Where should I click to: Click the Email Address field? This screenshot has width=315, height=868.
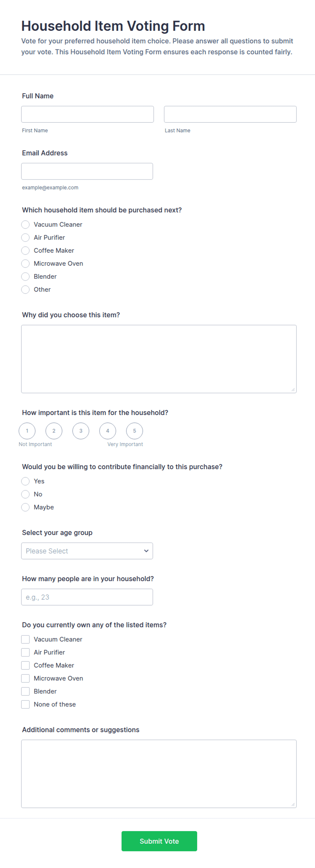tap(87, 172)
